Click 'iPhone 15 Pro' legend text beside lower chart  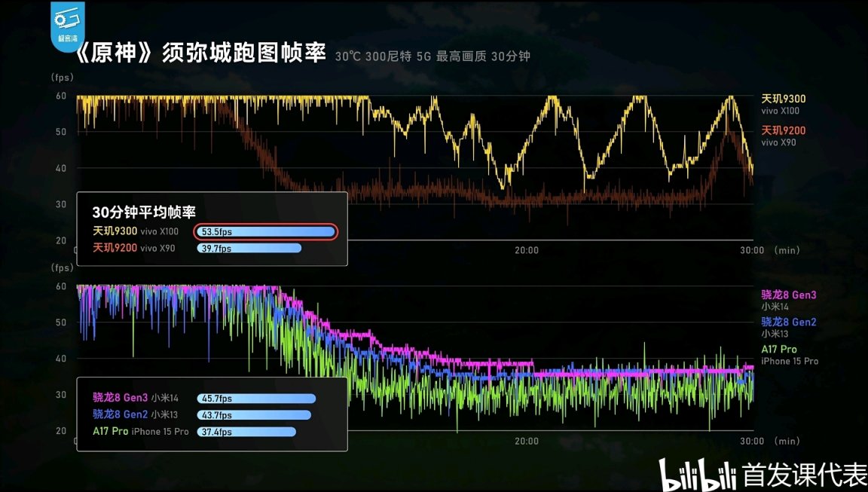pos(790,361)
